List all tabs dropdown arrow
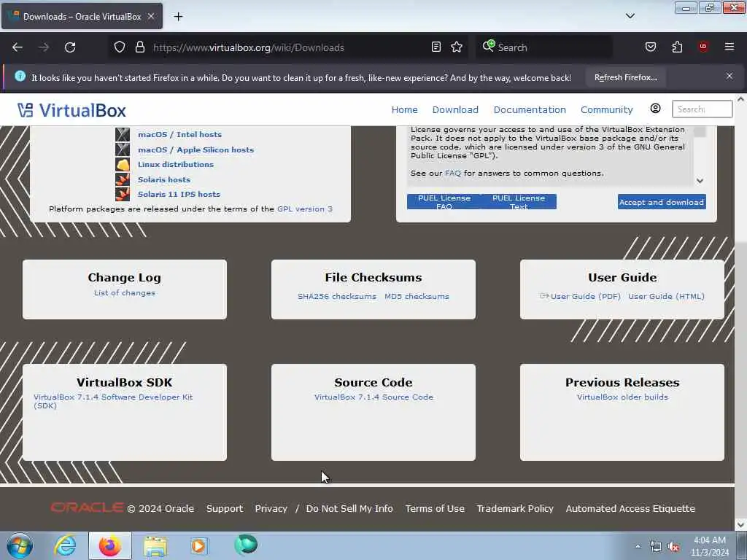The image size is (747, 560). pos(630,16)
